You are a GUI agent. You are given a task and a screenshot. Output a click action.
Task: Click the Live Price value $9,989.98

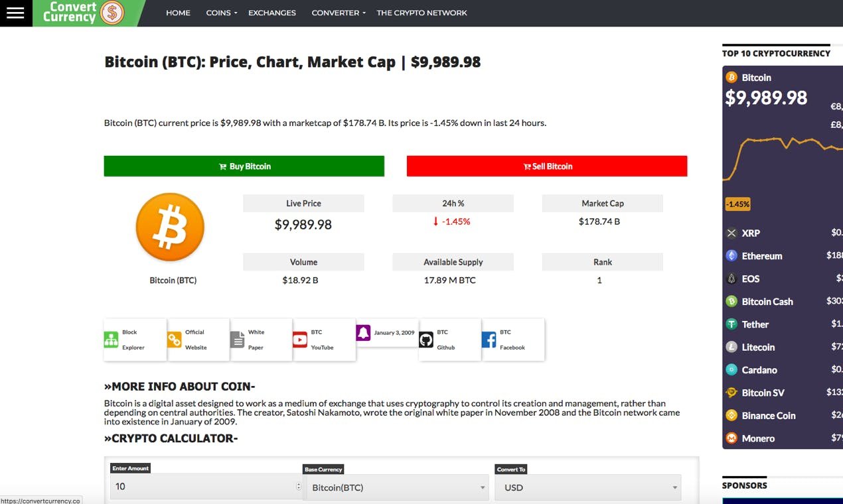tap(303, 225)
